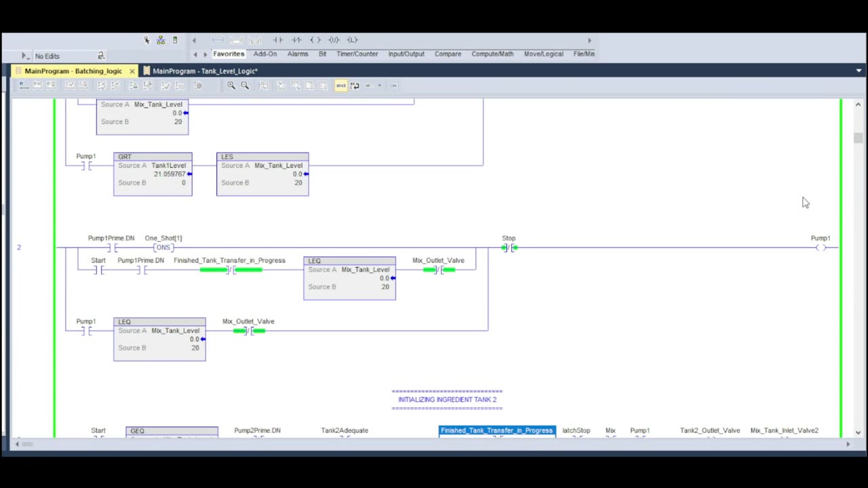Open the Input/Output instruction tab
868x488 pixels.
coord(406,54)
